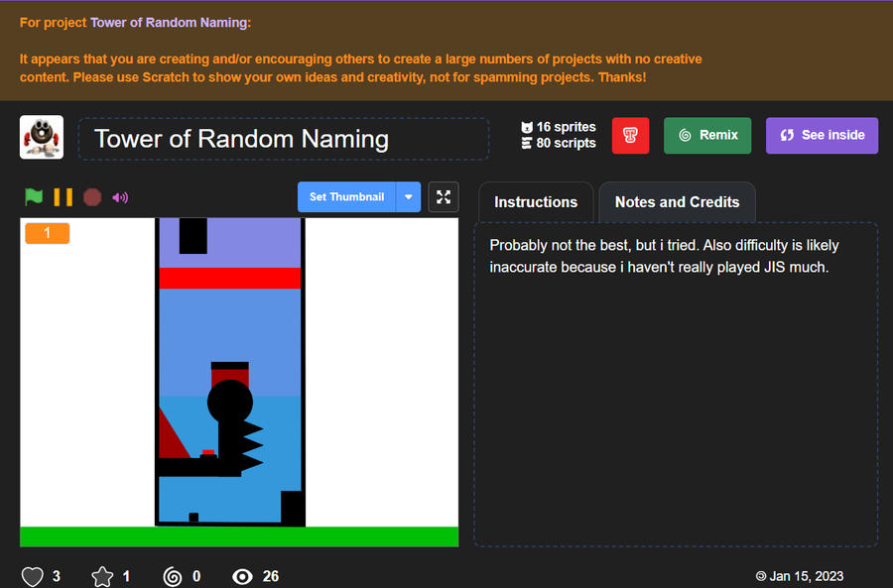Click the 80 scripts count text
This screenshot has width=893, height=588.
567,143
